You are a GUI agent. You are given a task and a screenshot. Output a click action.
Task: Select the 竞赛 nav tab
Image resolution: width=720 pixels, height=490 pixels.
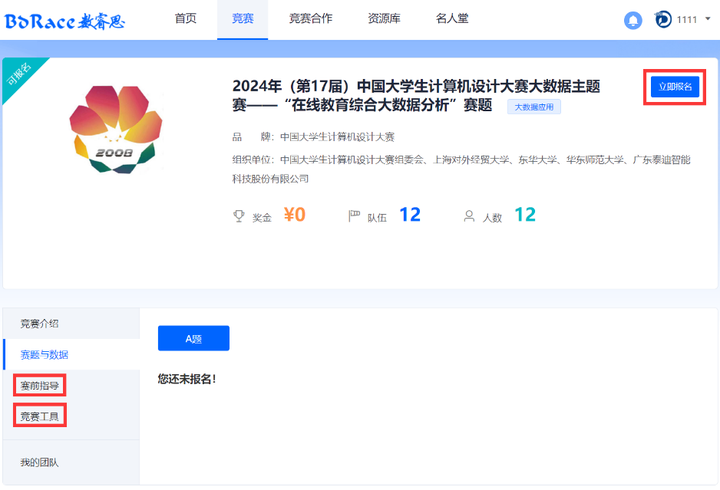click(x=242, y=19)
